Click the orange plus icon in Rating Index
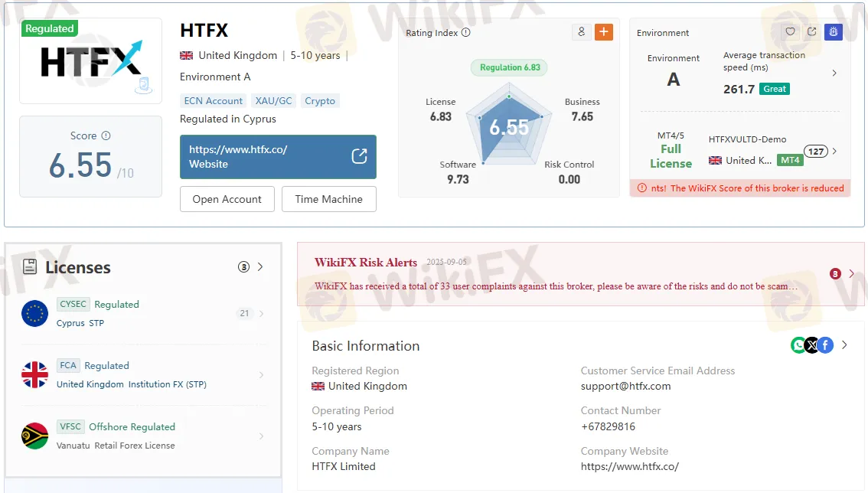 (604, 32)
